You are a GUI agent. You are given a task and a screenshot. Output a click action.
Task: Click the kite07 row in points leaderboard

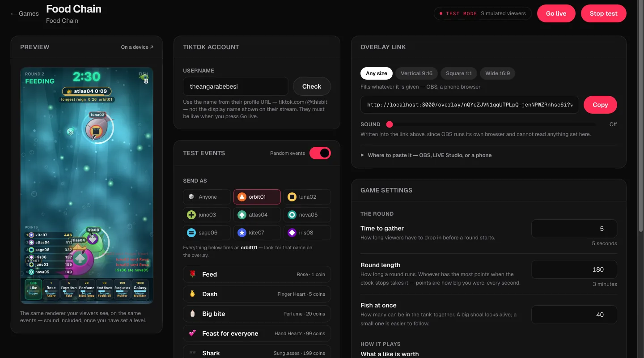pyautogui.click(x=49, y=235)
